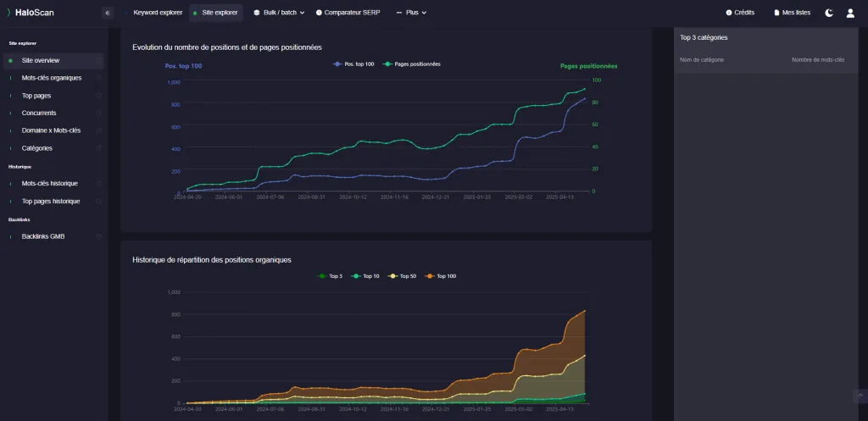This screenshot has height=421, width=868.
Task: Click the Site explorer sidebar section heading
Action: coord(22,43)
